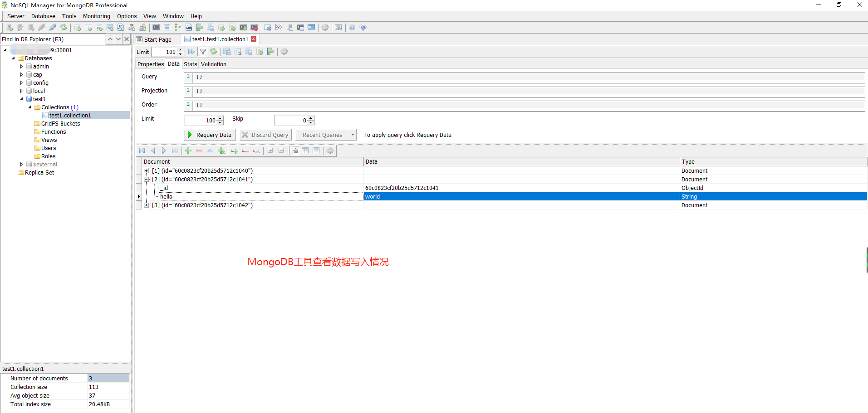Click the refresh data icon next to the filter
This screenshot has height=413, width=868.
coord(213,51)
